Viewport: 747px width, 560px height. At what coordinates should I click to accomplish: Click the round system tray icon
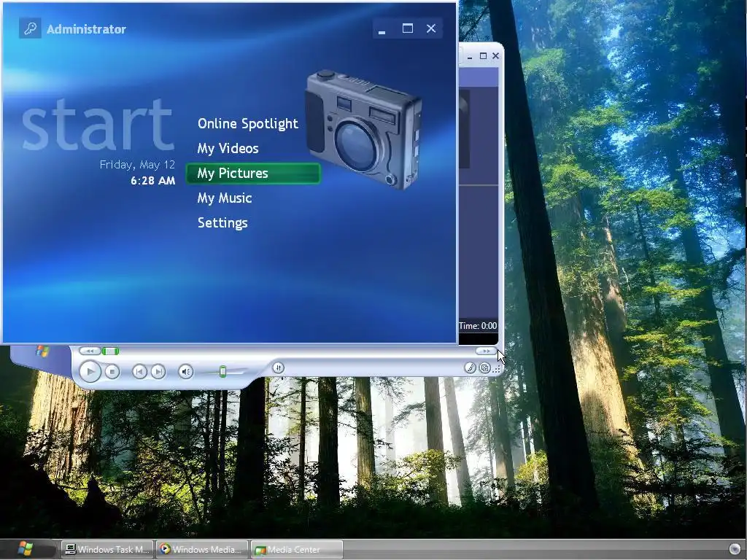coord(735,549)
